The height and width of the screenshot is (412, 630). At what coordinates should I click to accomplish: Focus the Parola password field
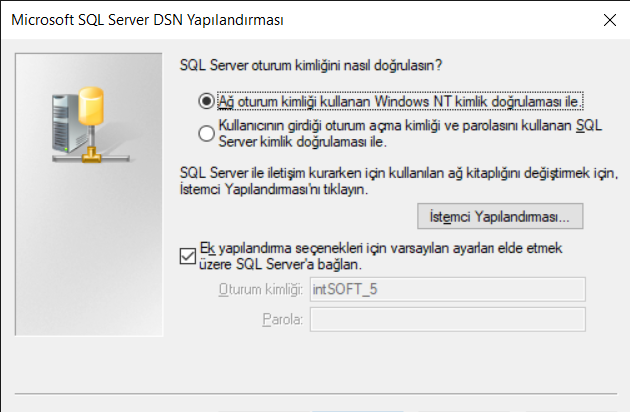(x=448, y=320)
